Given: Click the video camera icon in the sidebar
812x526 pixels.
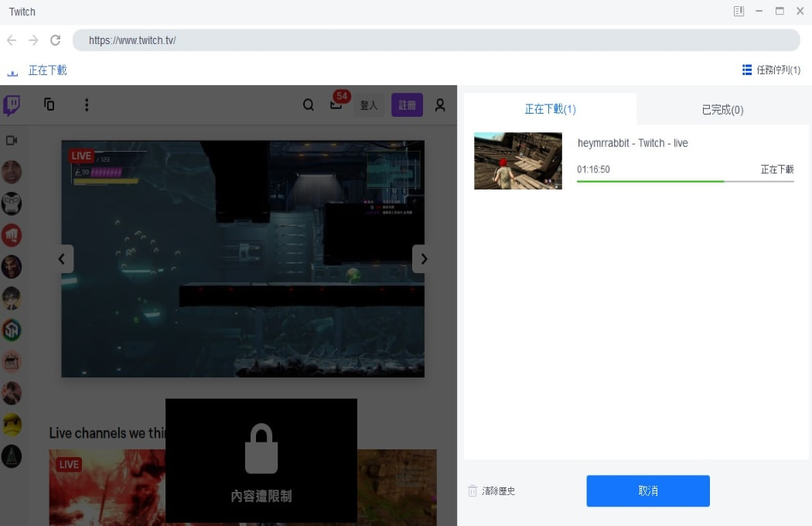Looking at the screenshot, I should [12, 141].
